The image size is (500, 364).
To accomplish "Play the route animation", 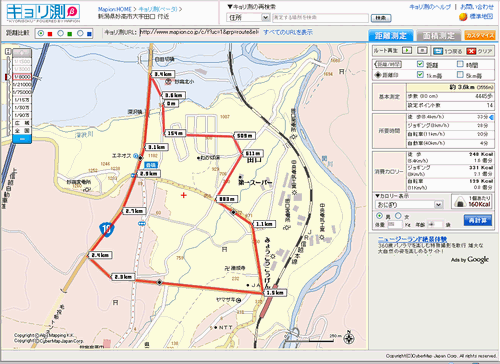I will click(407, 51).
